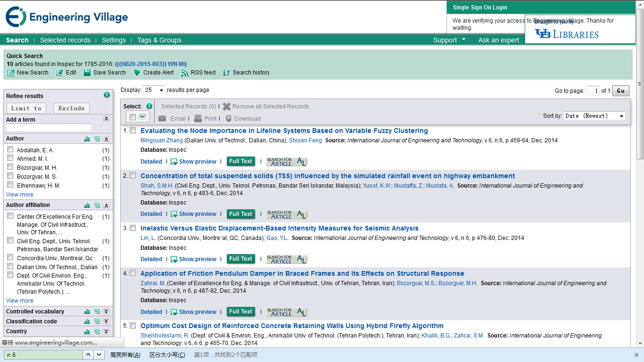
Task: Click the Go to page number field
Action: 593,91
